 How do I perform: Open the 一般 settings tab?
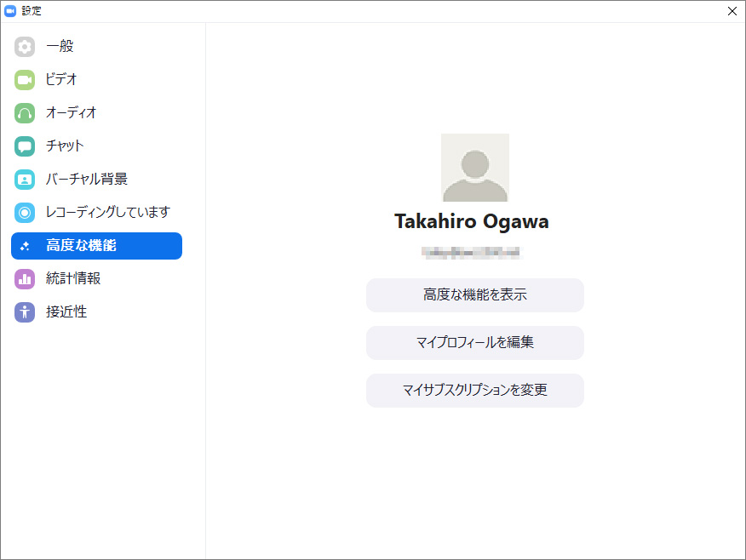pyautogui.click(x=60, y=47)
